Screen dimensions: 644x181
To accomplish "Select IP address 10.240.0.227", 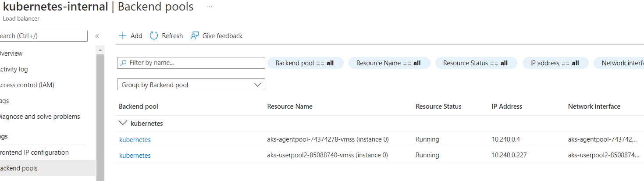I will coord(509,156).
